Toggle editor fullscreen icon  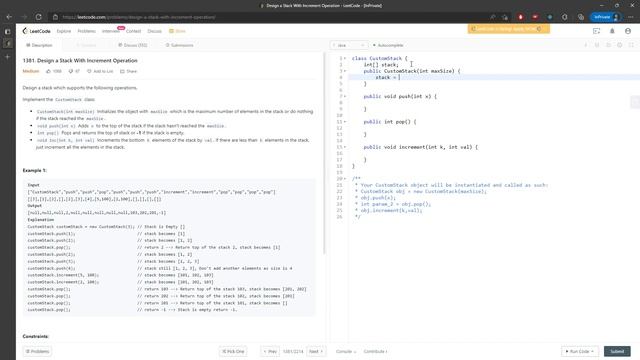pyautogui.click(x=631, y=45)
